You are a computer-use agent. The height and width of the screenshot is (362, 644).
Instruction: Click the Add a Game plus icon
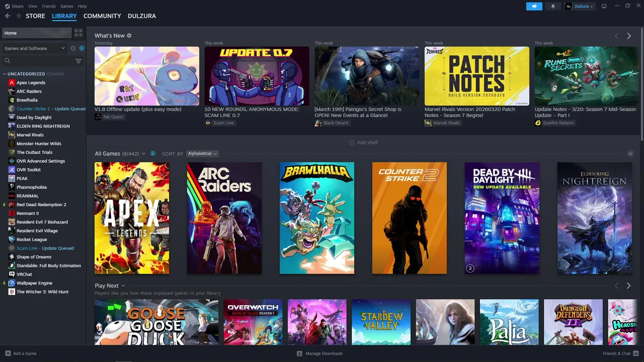coord(8,353)
